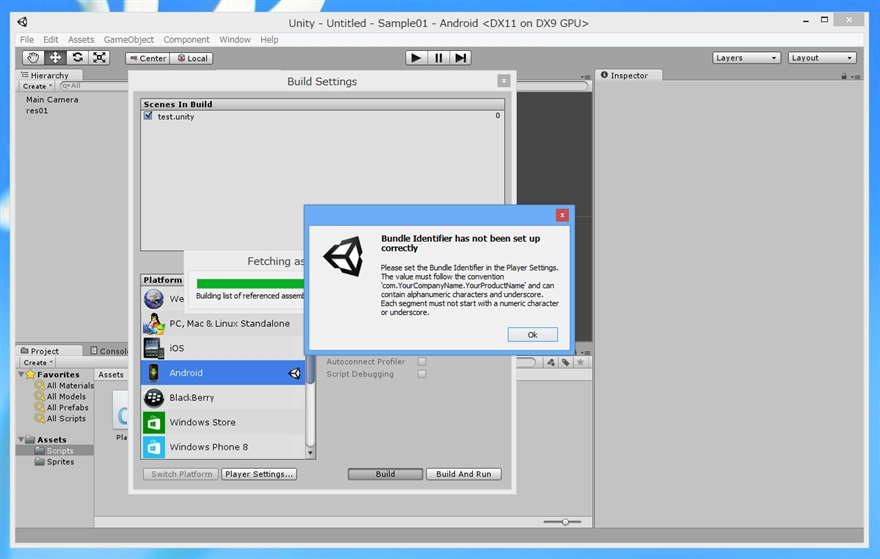Select the Rotate tool in toolbar
Screen dimensions: 880x559
point(77,58)
